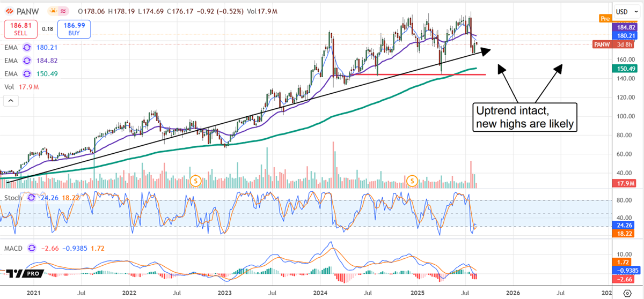Select the Vol 17.9M legend entry
644x299 pixels.
[21, 86]
